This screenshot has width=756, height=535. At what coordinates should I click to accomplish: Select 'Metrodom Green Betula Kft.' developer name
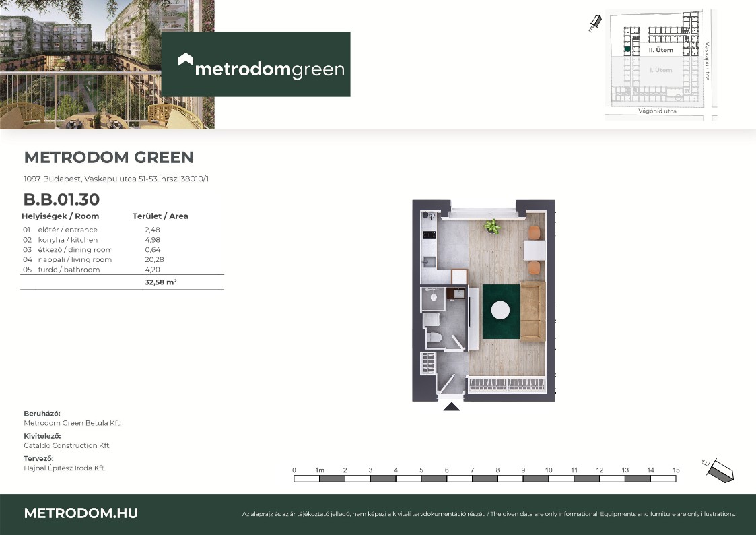coord(72,423)
